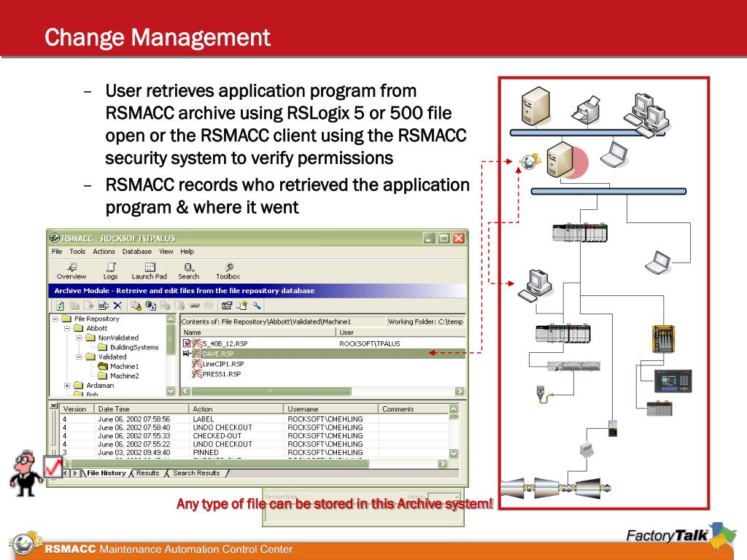Click the tree pane scroll up arrow
The image size is (747, 560).
[x=171, y=319]
